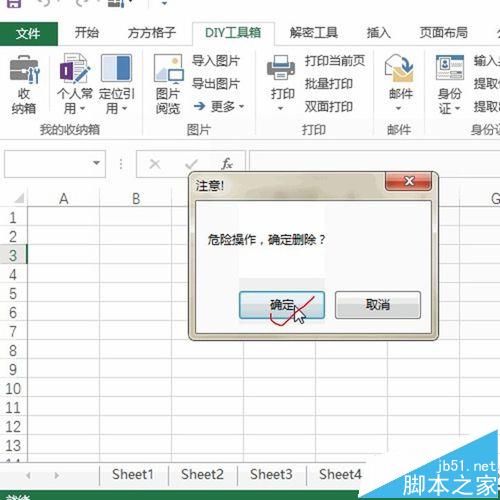Image resolution: width=500 pixels, height=500 pixels.
Task: Click 导入图片 in the ribbon
Action: pos(216,61)
